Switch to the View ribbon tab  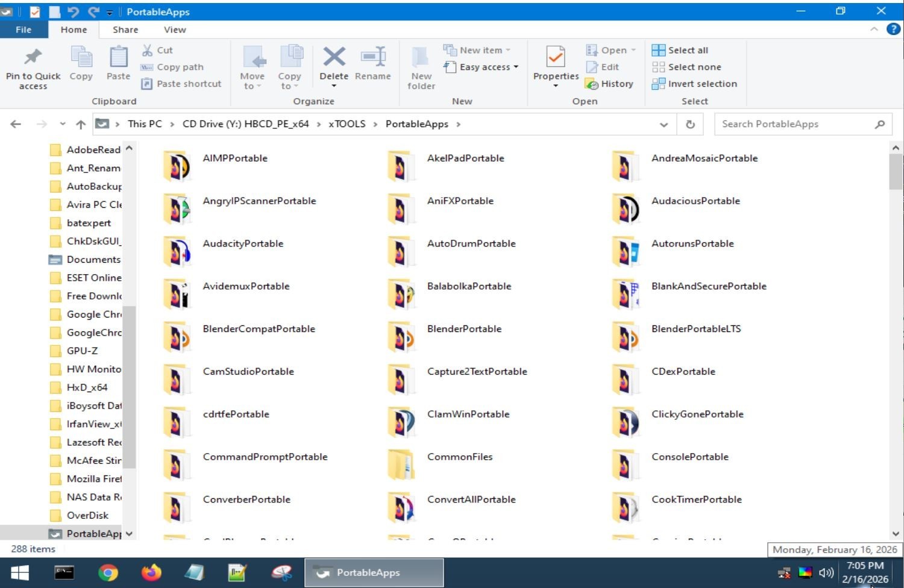tap(175, 30)
